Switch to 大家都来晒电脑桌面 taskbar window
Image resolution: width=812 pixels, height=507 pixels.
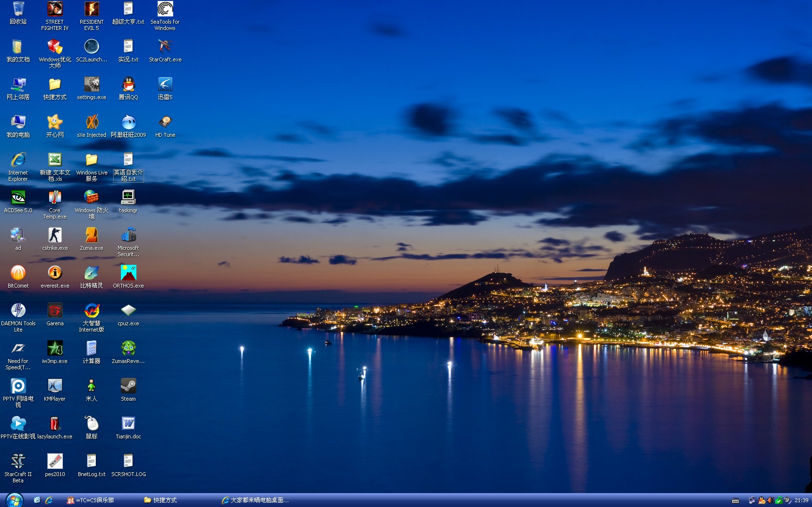click(x=255, y=500)
